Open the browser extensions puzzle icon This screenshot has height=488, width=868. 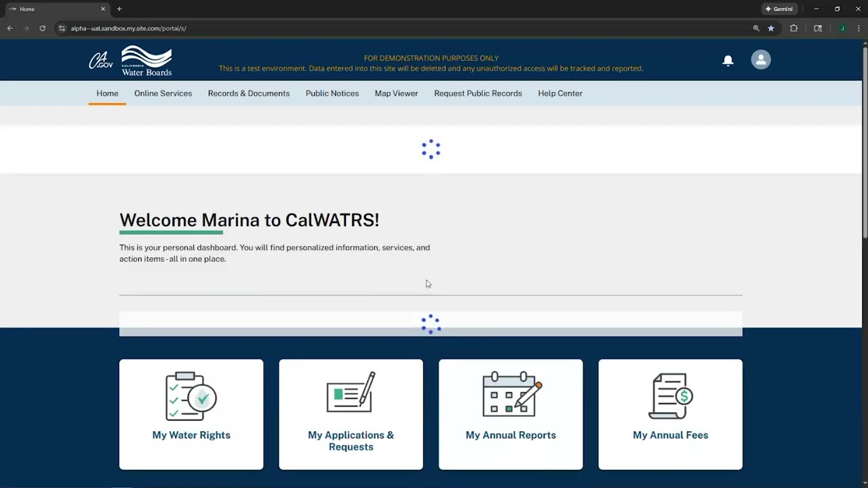coord(793,28)
